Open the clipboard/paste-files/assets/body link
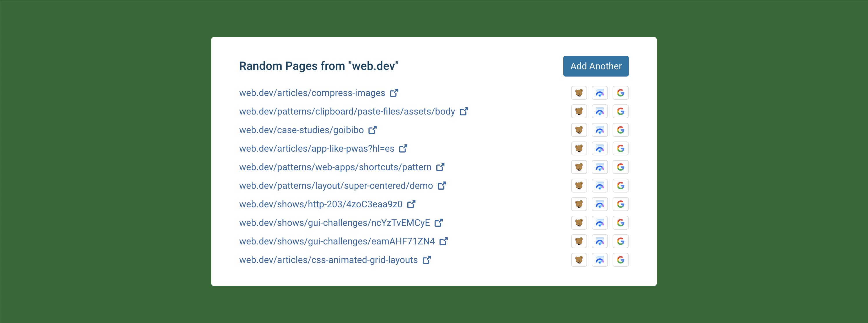The width and height of the screenshot is (868, 323). [x=353, y=111]
